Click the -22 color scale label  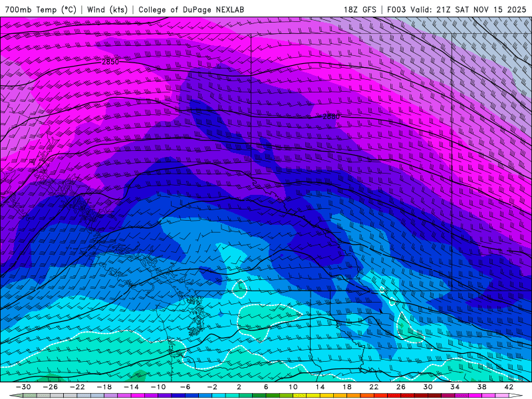pos(77,387)
